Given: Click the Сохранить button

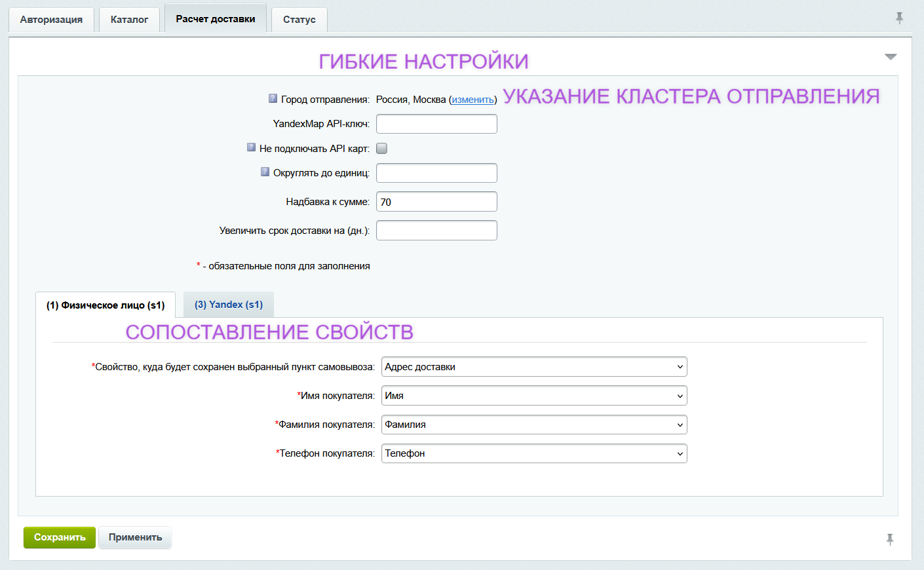Looking at the screenshot, I should [60, 537].
